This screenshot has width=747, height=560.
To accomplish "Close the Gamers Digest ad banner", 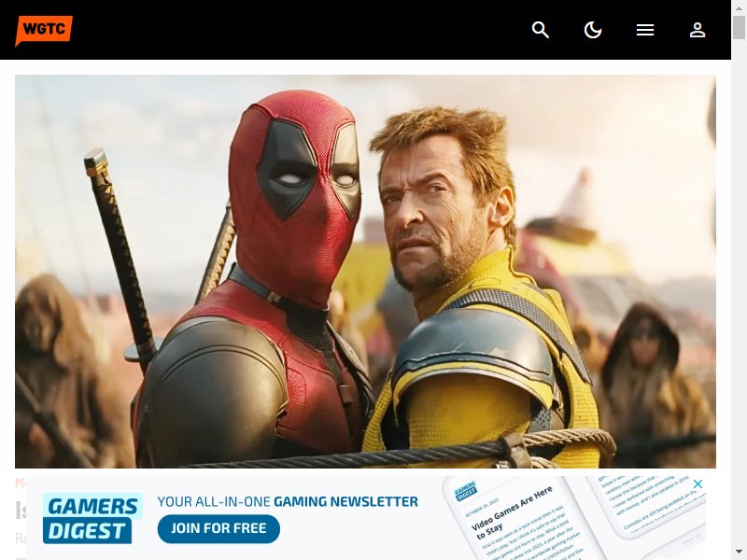I will click(698, 483).
